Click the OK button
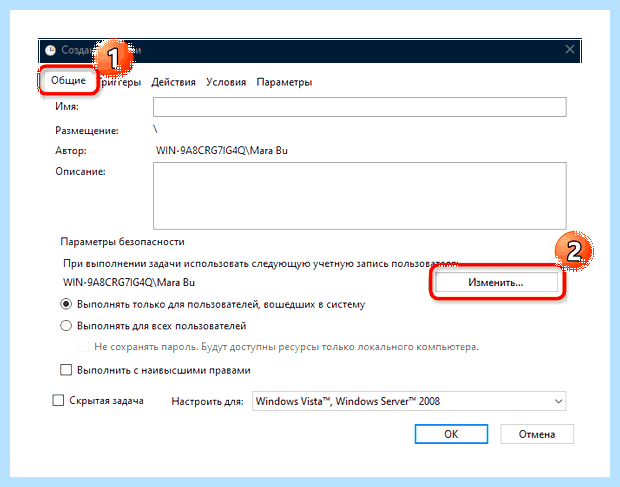Viewport: 620px width, 487px height. [451, 434]
